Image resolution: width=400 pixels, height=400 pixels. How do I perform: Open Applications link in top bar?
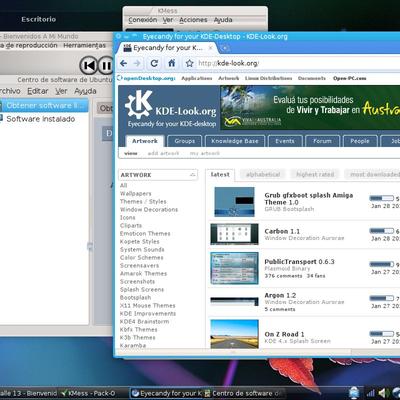(x=197, y=78)
